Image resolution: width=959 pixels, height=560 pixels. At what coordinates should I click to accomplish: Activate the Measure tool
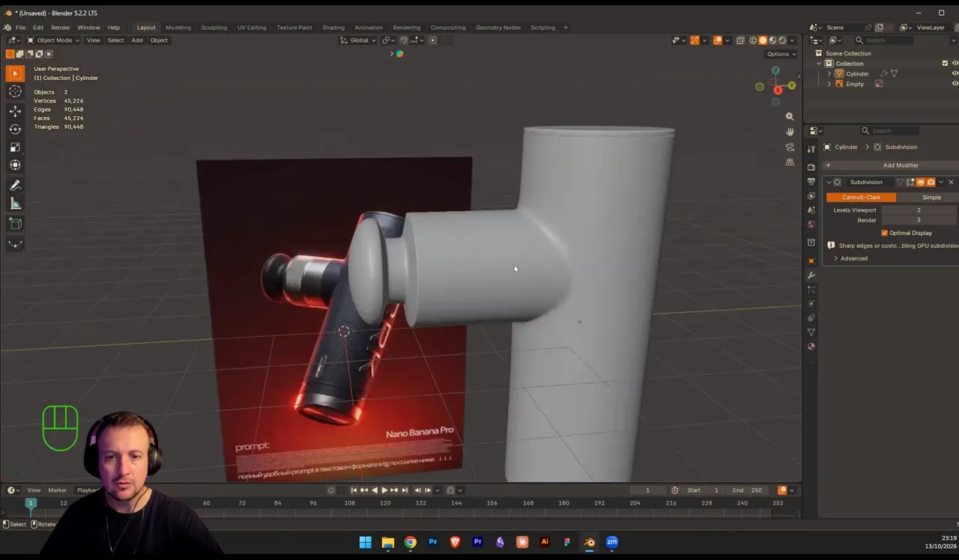(x=15, y=204)
